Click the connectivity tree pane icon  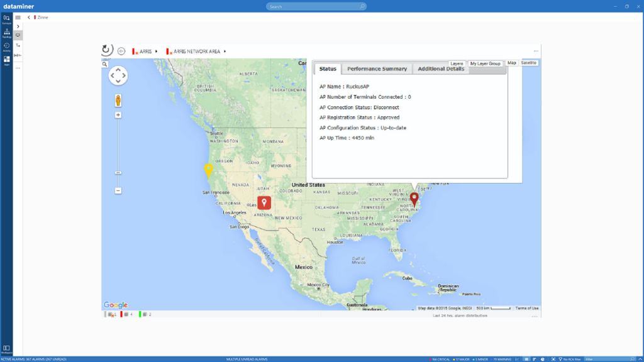18,45
